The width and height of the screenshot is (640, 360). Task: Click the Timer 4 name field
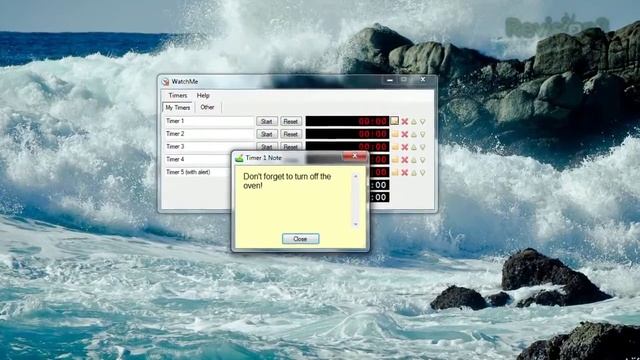point(198,159)
